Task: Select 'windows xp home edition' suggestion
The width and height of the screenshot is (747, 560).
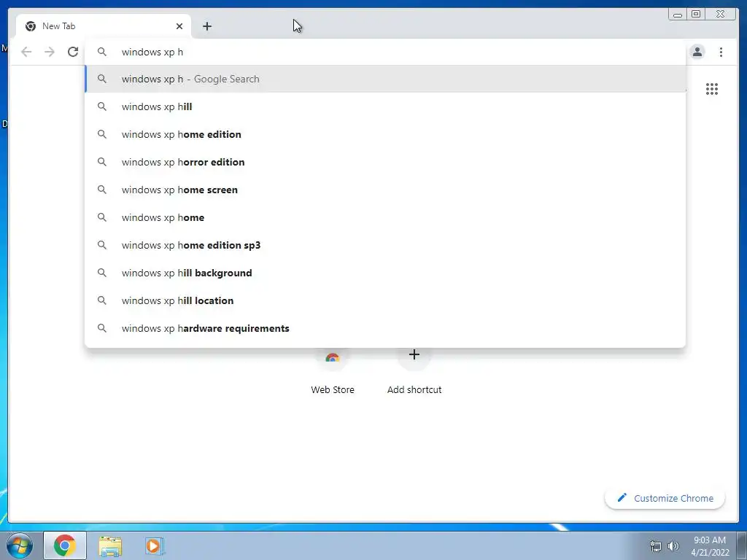Action: [385, 134]
